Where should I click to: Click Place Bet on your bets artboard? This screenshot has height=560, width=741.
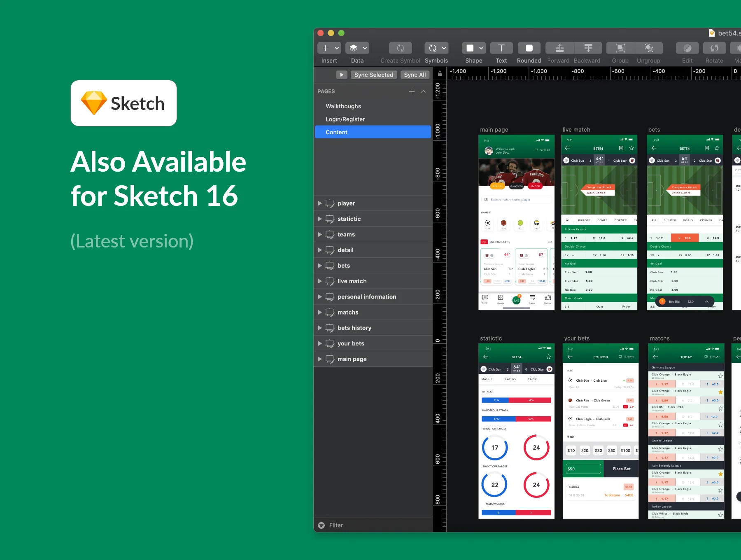621,469
